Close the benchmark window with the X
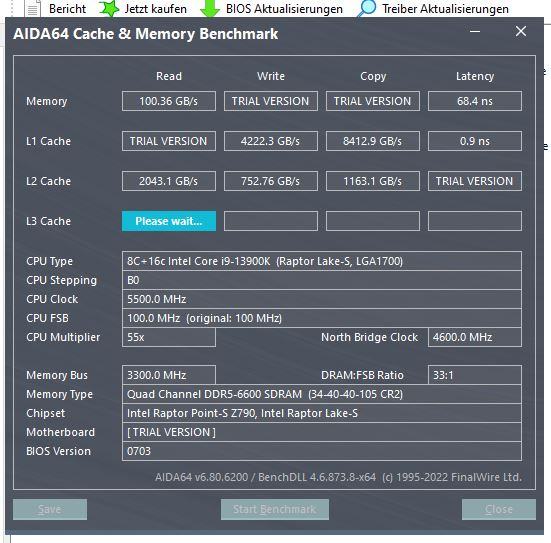The width and height of the screenshot is (551, 543). click(x=521, y=31)
